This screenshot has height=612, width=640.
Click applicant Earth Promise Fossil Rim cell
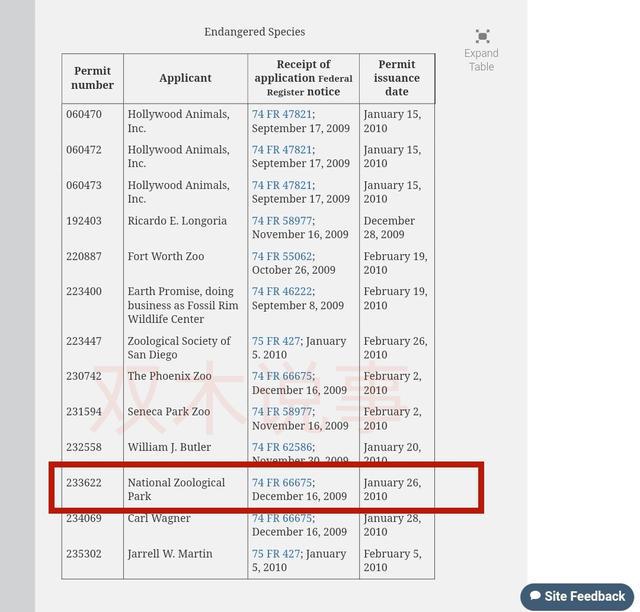point(183,305)
